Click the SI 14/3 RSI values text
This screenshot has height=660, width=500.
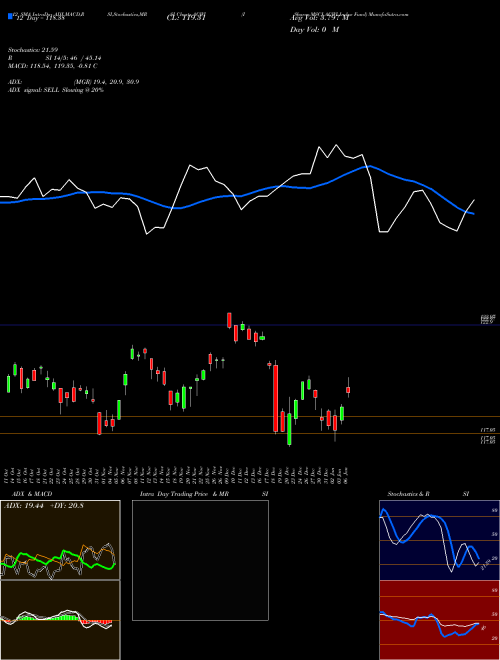[x=74, y=58]
